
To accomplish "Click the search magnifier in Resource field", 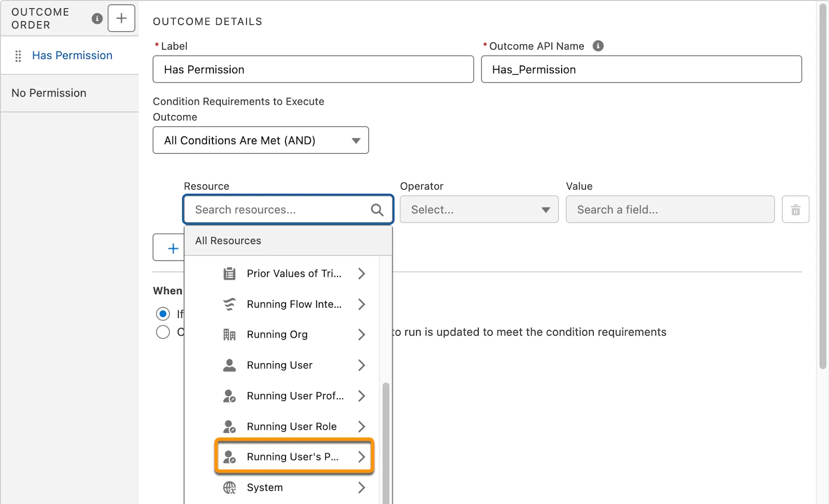I will 377,210.
